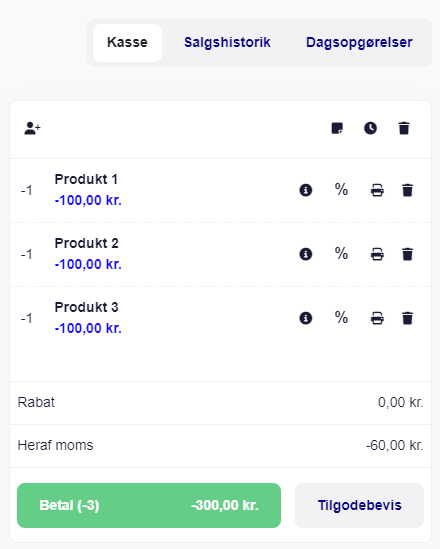Click the Tilgodebevis button
Image resolution: width=440 pixels, height=549 pixels.
click(x=359, y=505)
